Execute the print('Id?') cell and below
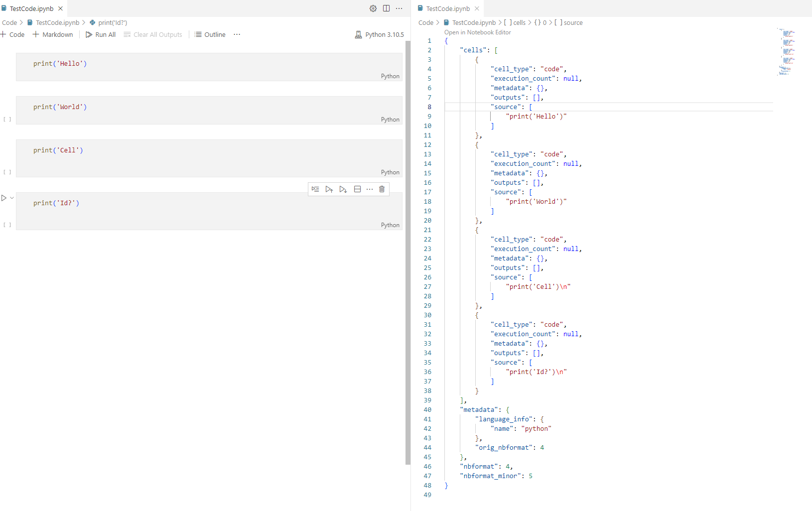 coord(343,189)
